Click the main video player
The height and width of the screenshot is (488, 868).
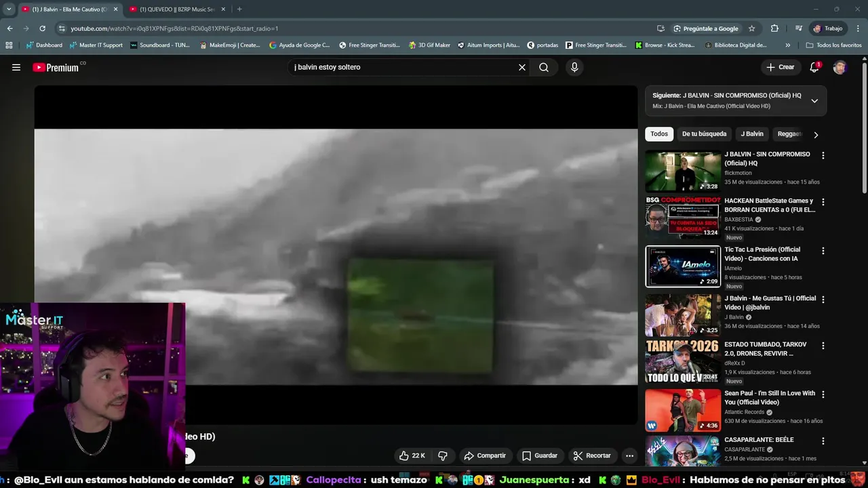(336, 255)
